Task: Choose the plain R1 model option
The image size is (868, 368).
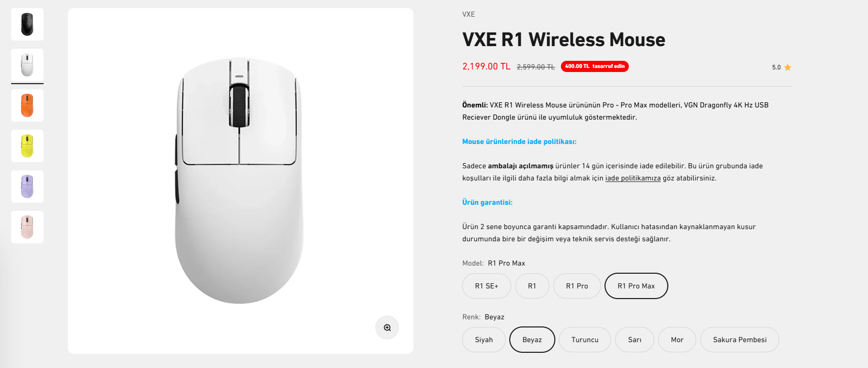Action: click(x=532, y=286)
